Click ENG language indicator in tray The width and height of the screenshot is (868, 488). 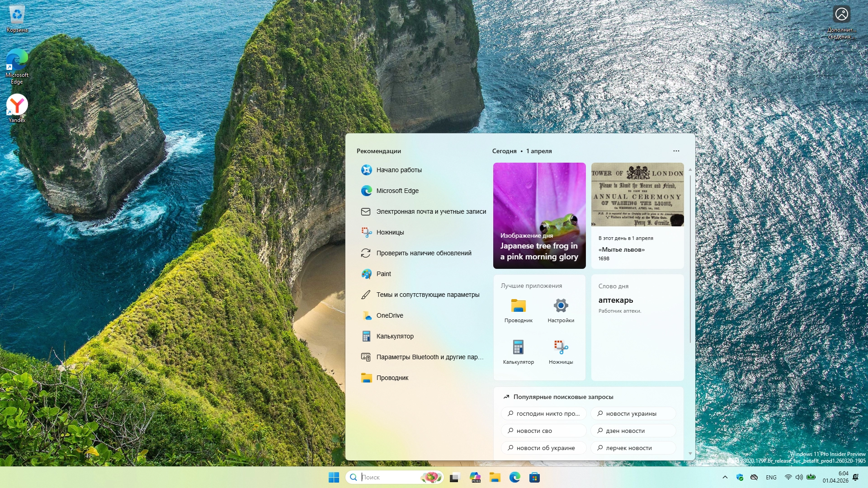(x=771, y=477)
